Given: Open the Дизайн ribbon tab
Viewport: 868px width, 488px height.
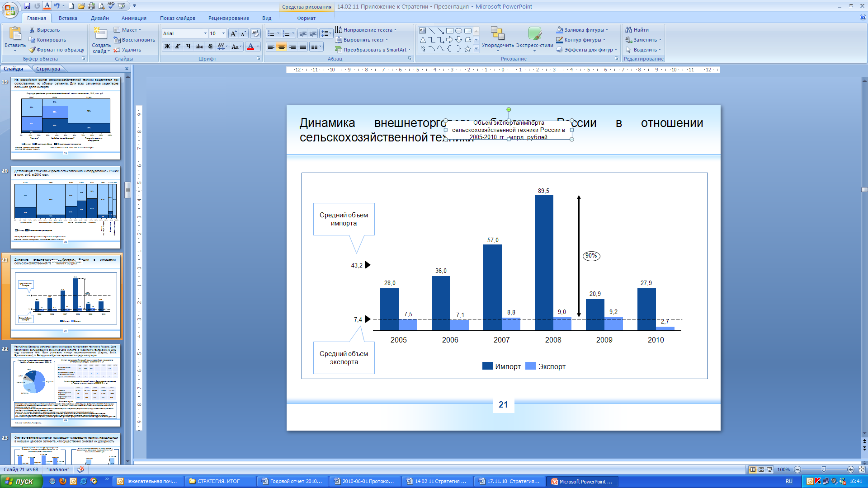Looking at the screenshot, I should coord(99,18).
